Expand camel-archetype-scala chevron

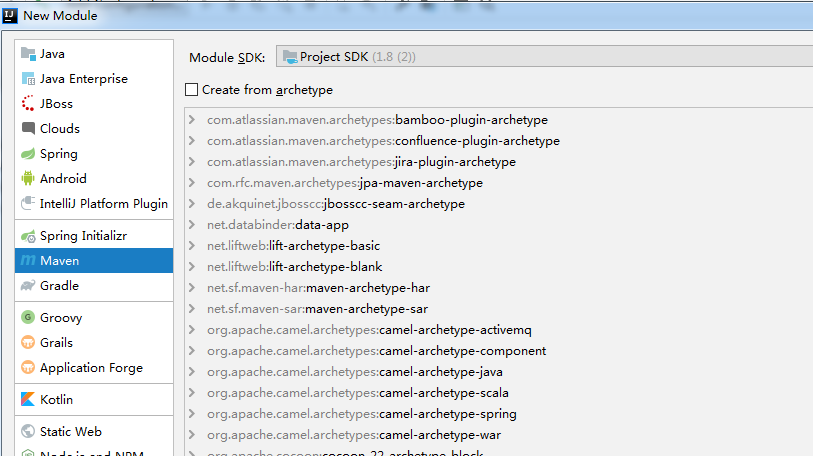tap(192, 393)
